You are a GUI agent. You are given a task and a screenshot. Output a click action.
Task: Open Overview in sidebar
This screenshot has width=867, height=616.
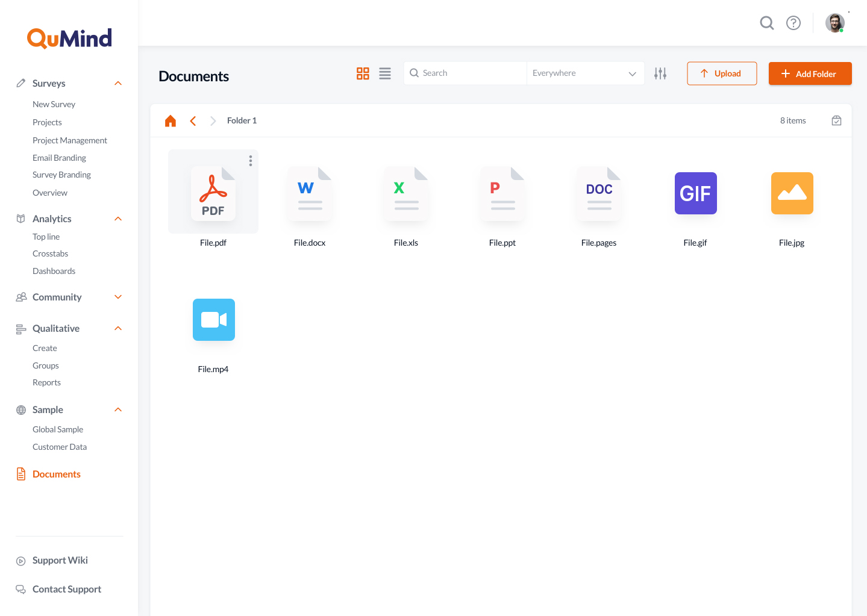(x=50, y=193)
